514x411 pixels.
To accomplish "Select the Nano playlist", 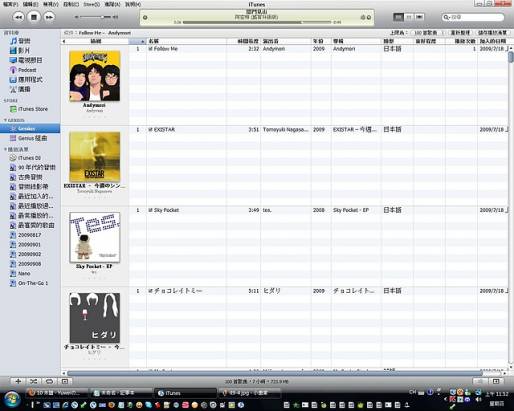I will click(20, 274).
